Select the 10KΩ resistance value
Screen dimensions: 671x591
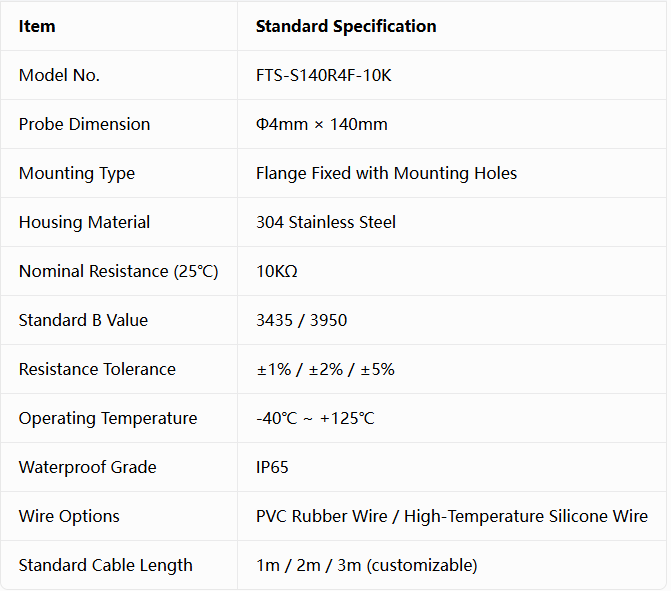[x=276, y=272]
